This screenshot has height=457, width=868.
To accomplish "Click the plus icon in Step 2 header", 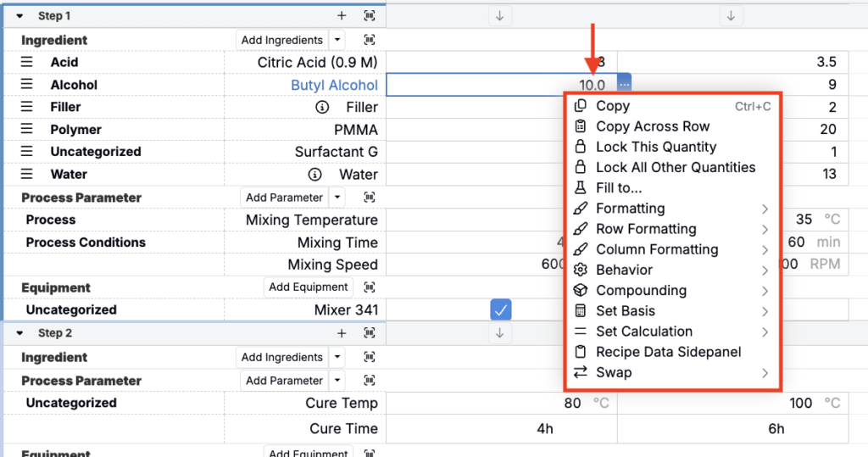I will pyautogui.click(x=342, y=333).
